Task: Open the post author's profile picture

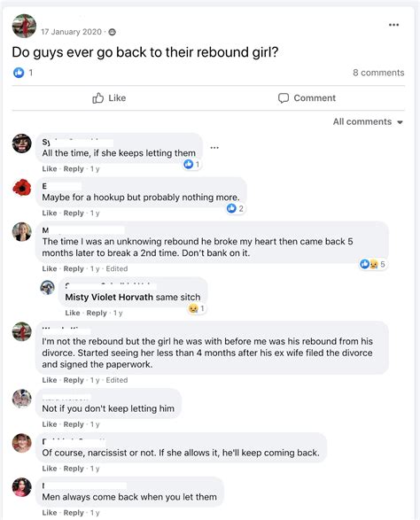Action: [24, 26]
